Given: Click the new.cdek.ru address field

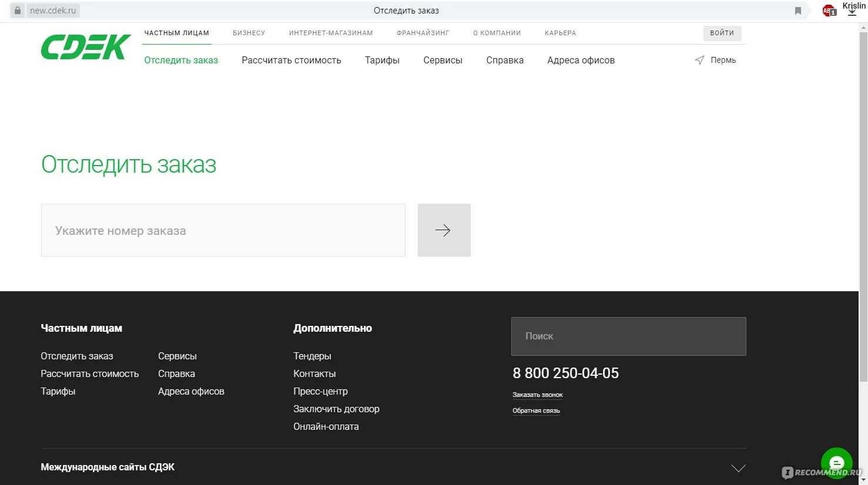Looking at the screenshot, I should click(53, 11).
